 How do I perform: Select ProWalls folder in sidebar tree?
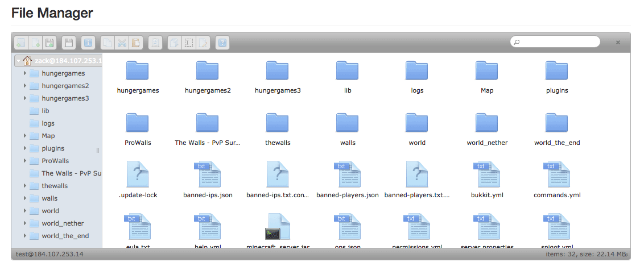coord(55,161)
